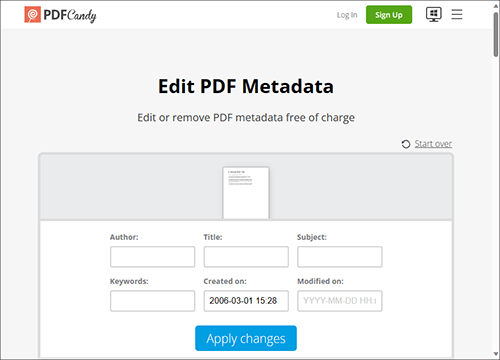Click the 'Subject:' label
500x360 pixels.
[x=312, y=237]
